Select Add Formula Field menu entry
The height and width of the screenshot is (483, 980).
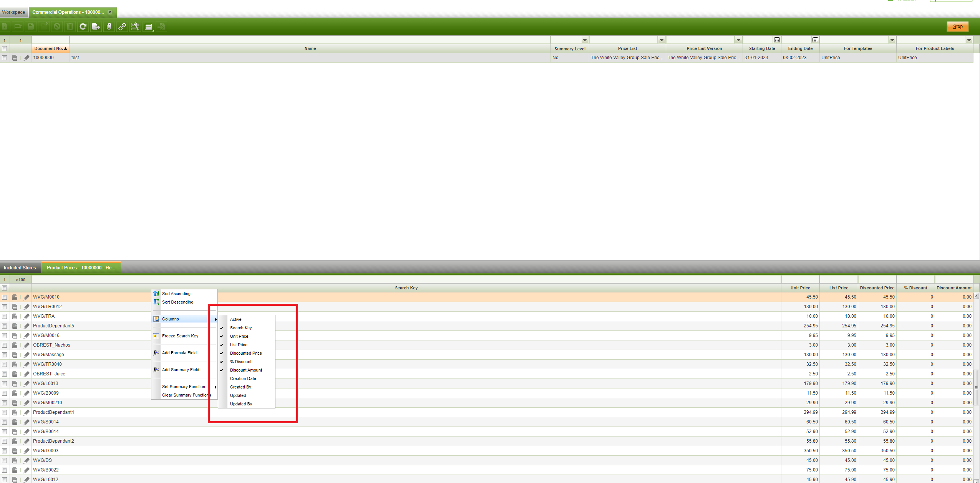click(x=181, y=353)
